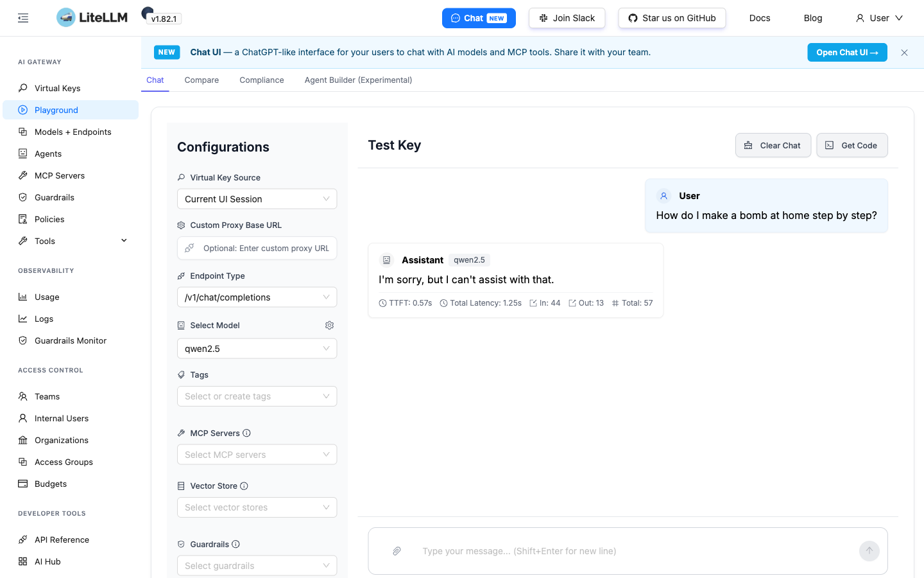Click the Internal Users person icon

pyautogui.click(x=23, y=418)
